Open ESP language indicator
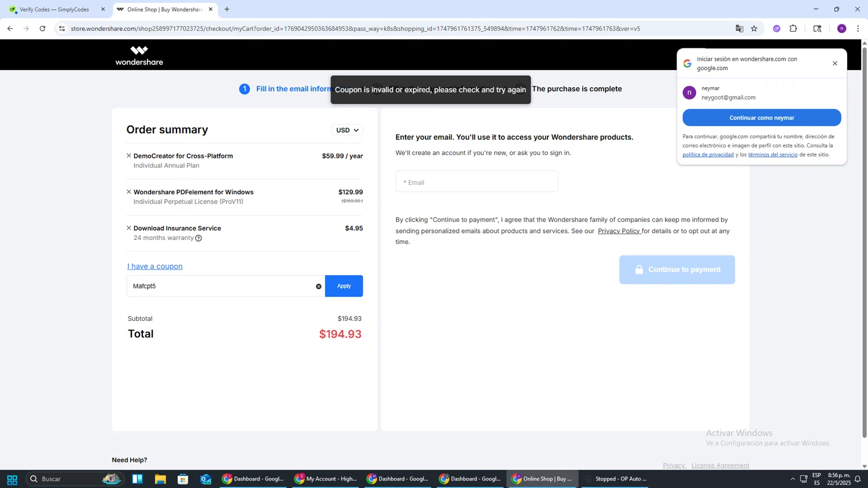This screenshot has height=488, width=868. tap(816, 479)
